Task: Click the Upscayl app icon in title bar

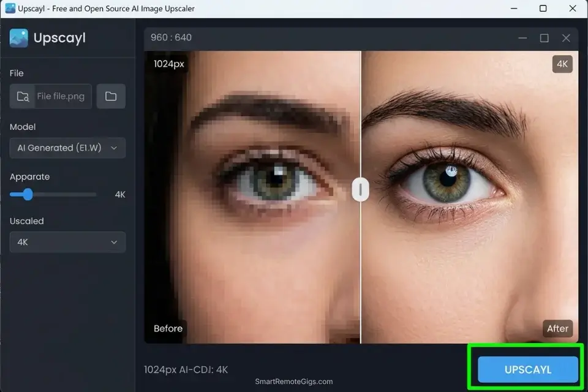Action: pyautogui.click(x=10, y=8)
